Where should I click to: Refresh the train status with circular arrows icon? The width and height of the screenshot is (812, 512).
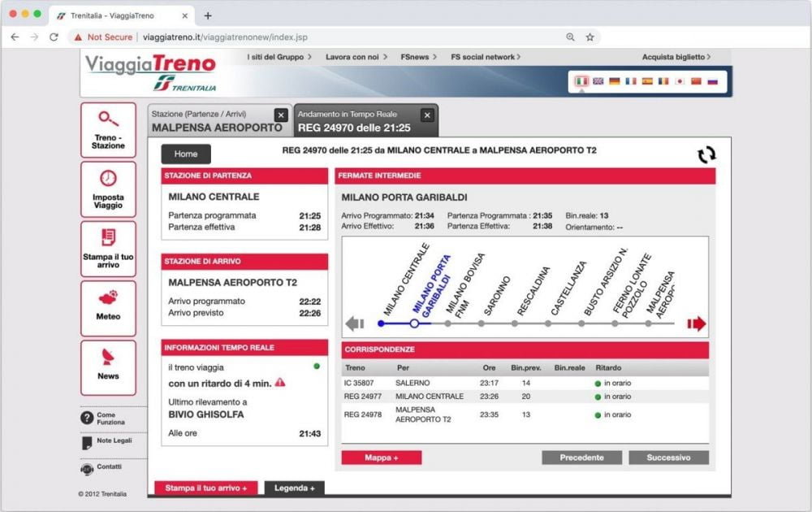(x=706, y=152)
